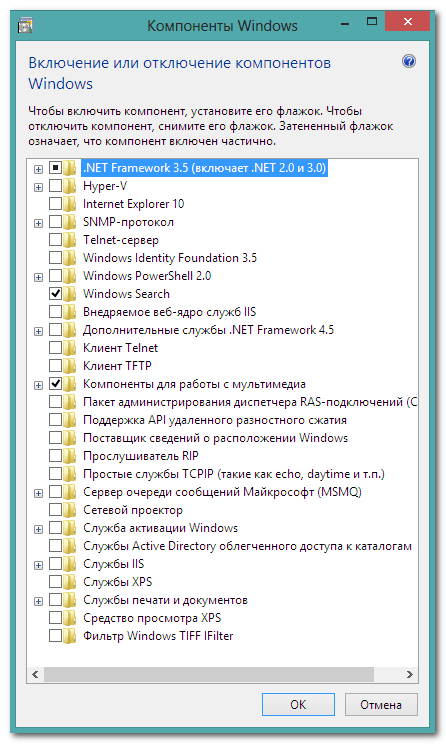
Task: Enable Средство просмотра XPS checkbox
Action: [x=56, y=618]
